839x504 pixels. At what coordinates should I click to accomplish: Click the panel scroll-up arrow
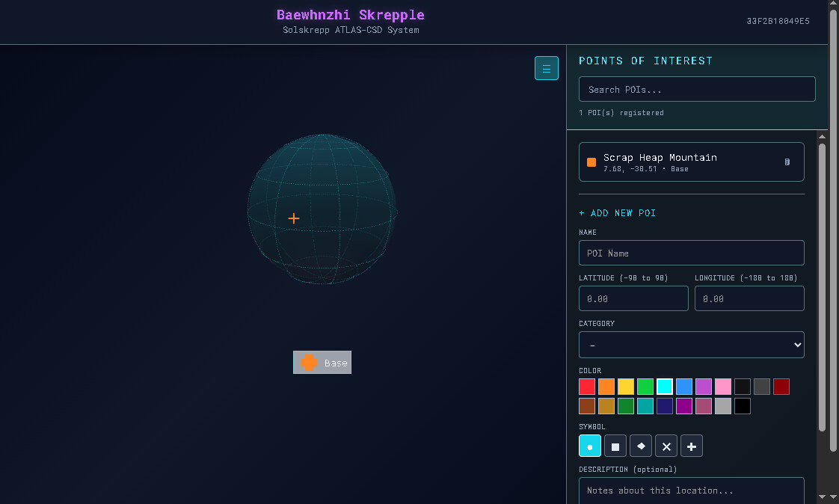coord(823,136)
